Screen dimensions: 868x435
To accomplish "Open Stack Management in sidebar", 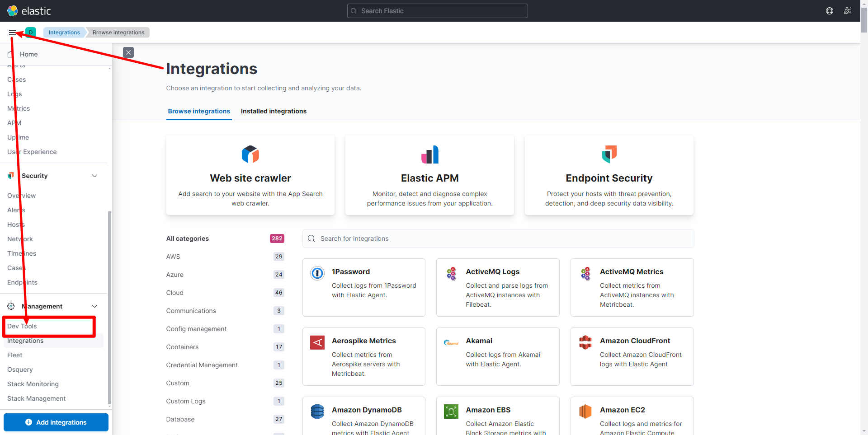I will click(x=37, y=398).
